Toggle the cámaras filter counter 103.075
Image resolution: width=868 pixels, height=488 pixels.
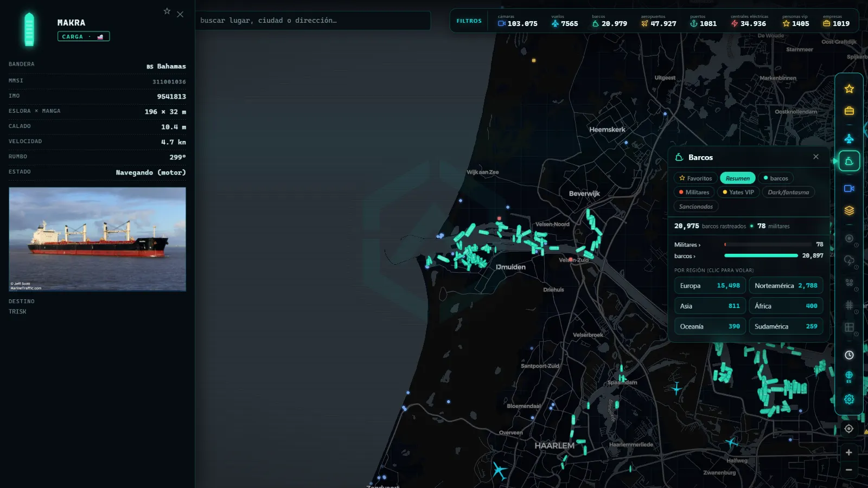click(518, 21)
